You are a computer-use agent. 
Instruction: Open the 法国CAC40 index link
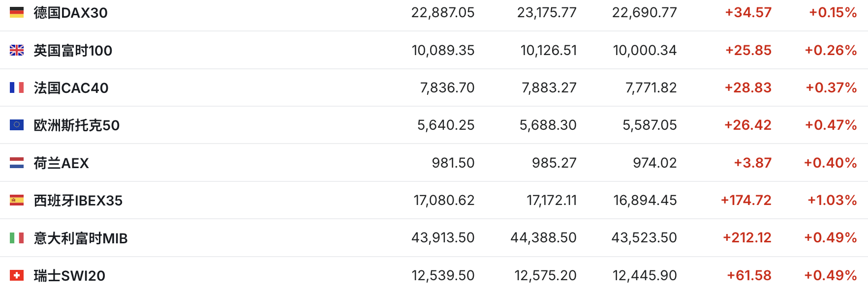(71, 88)
